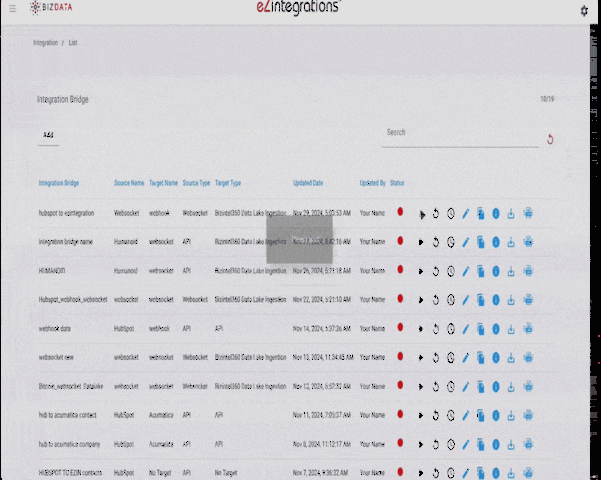601x480 pixels.
Task: Toggle status dot for 'hub to acumatica company'
Action: click(x=400, y=441)
